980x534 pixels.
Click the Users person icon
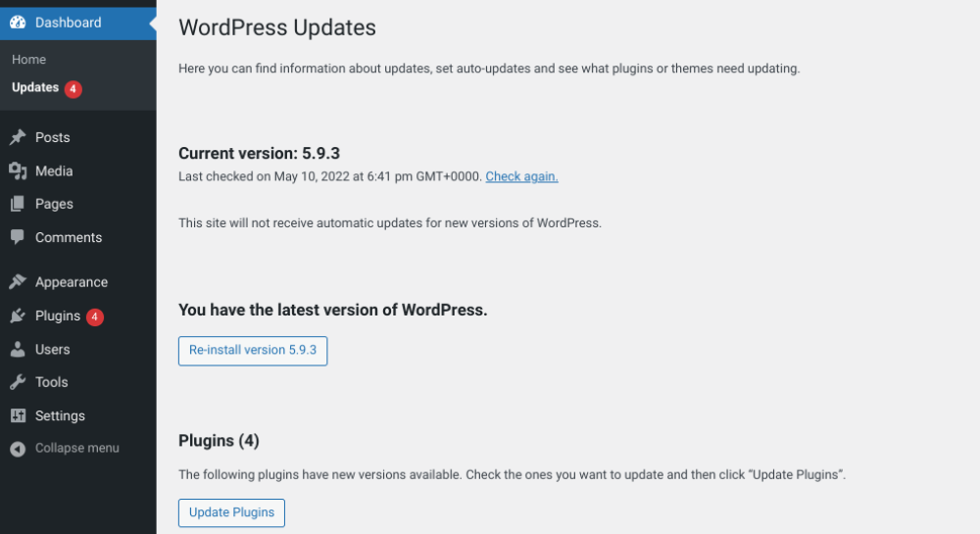[18, 350]
